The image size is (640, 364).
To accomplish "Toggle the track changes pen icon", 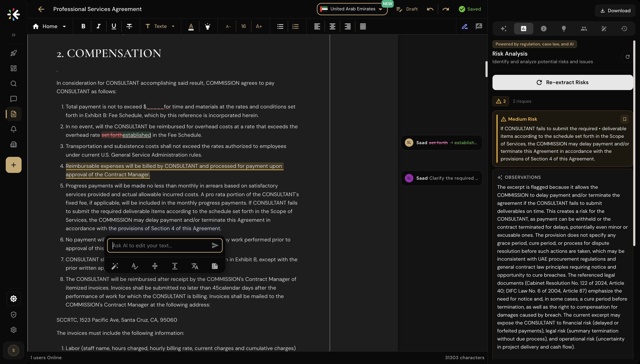I will [465, 26].
